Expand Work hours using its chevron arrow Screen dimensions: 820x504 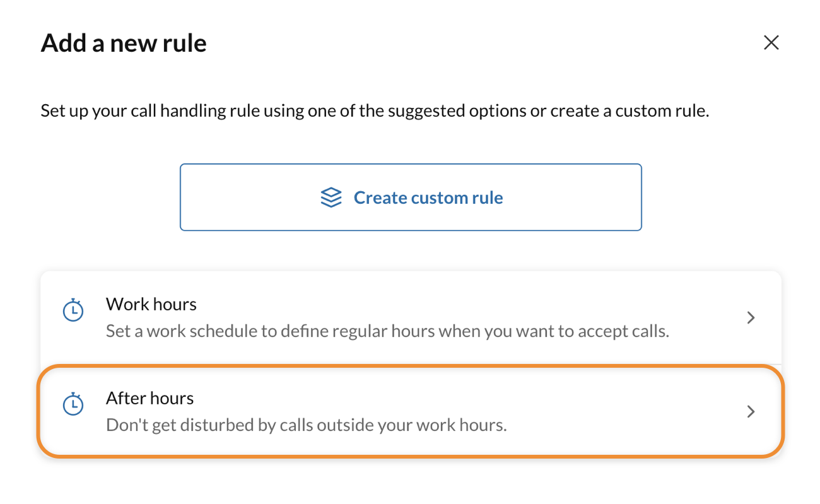coord(751,318)
